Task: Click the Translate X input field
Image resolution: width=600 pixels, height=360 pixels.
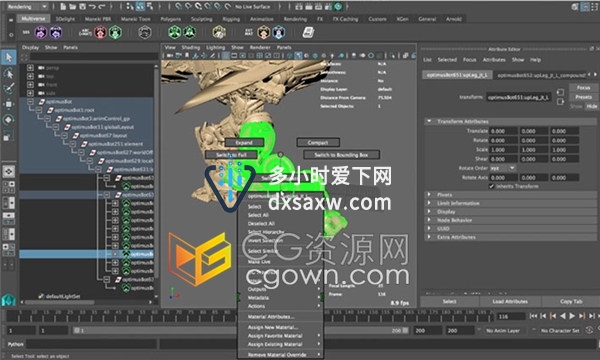Action: [503, 131]
